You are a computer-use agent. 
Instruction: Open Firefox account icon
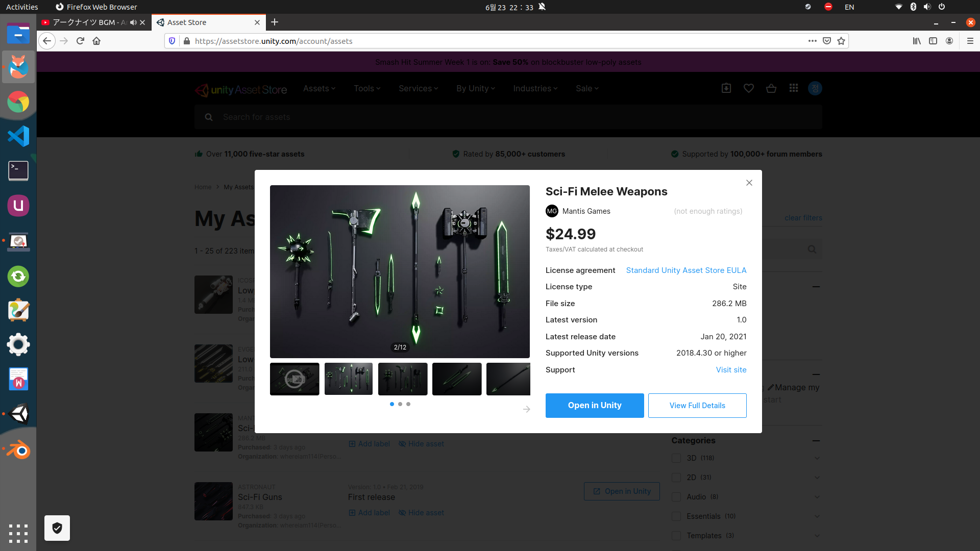[949, 41]
